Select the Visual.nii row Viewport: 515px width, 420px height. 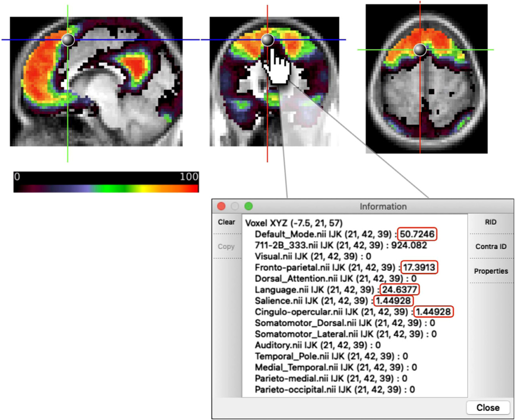313,256
